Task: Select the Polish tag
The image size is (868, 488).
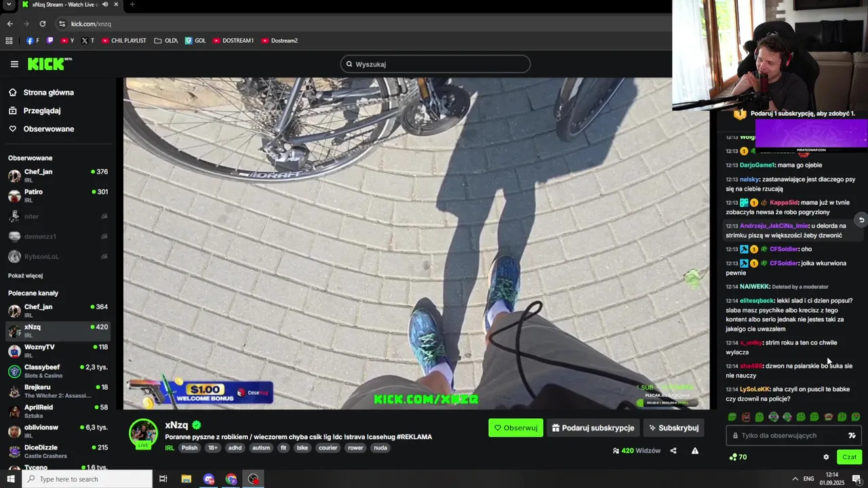Action: tap(190, 448)
